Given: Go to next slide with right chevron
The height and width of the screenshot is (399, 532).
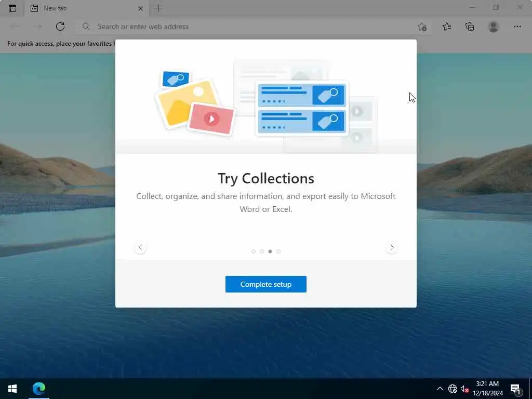Looking at the screenshot, I should (392, 247).
